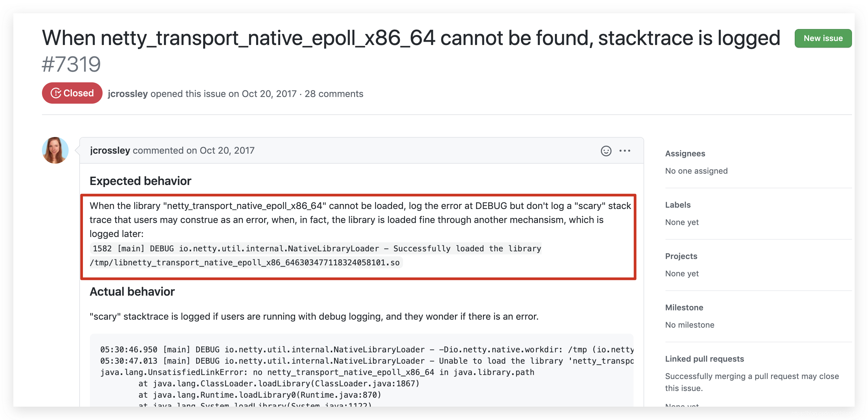The image size is (868, 420).
Task: Open the Labels section settings
Action: click(677, 205)
